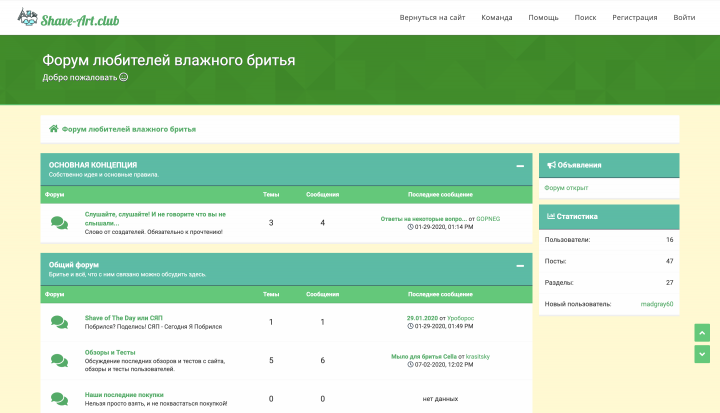Click description Слово от создателей. Обязательно к прочтению!
The width and height of the screenshot is (720, 413).
tap(153, 232)
